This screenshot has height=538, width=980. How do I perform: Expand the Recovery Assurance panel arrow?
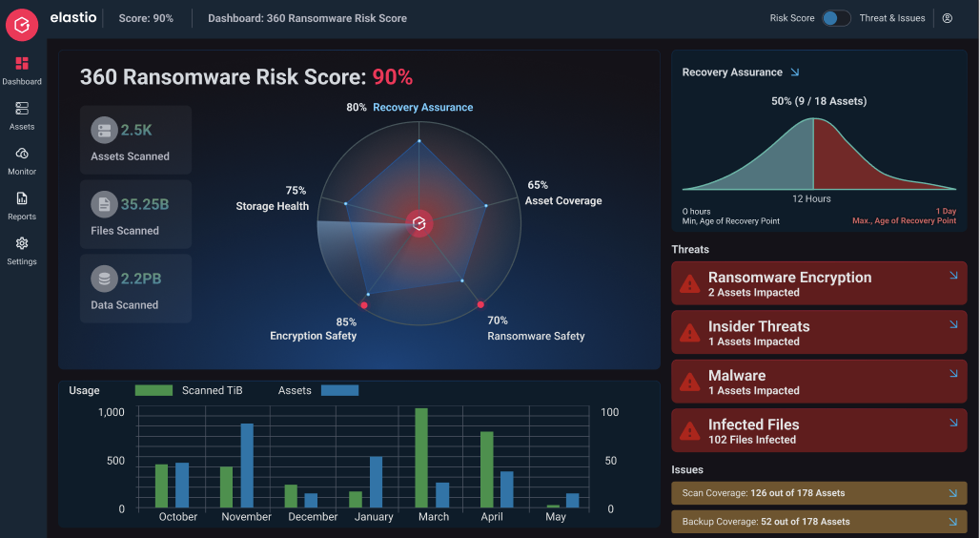(795, 72)
